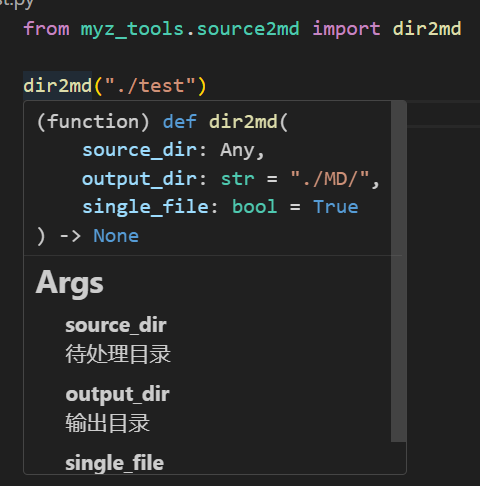Screen dimensions: 480x486
Task: Click the "./test" string argument
Action: pos(150,86)
